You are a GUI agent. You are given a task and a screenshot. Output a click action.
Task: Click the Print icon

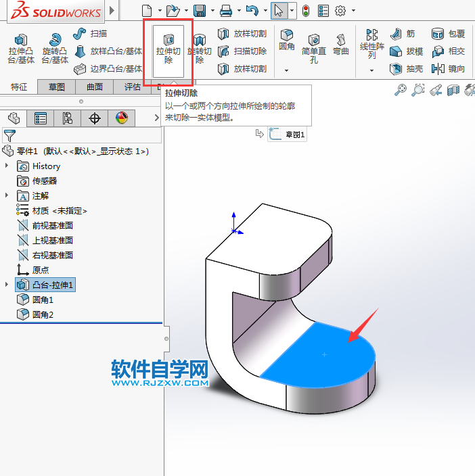pyautogui.click(x=225, y=11)
